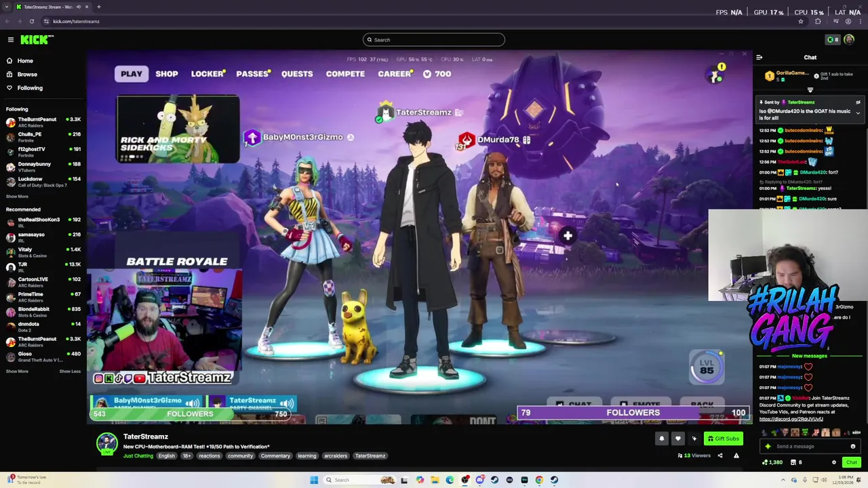Screen dimensions: 868x488
Task: Open a new browser tab
Action: 98,7
